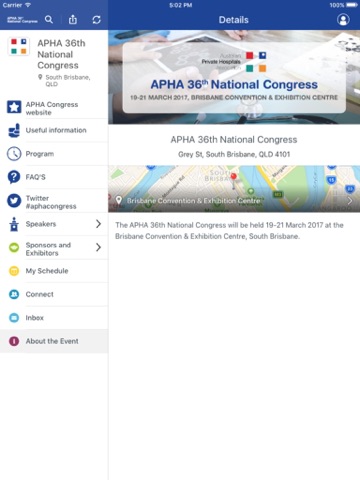Open Useful information menu item
360x480 pixels.
tap(54, 130)
